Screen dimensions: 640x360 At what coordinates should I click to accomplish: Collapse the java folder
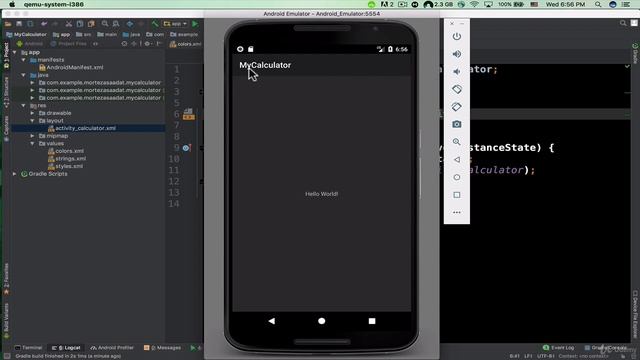click(x=24, y=75)
